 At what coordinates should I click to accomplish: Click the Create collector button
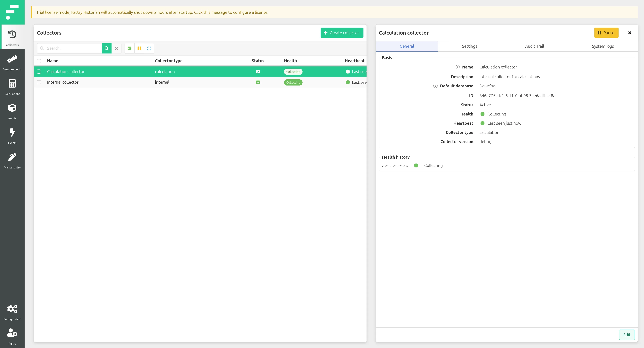click(342, 33)
